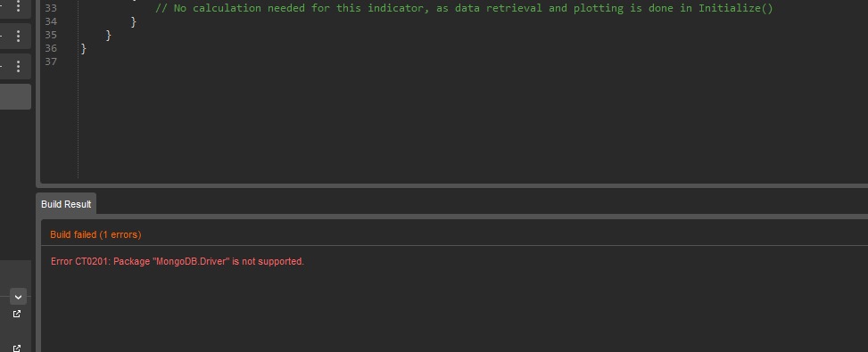
Task: Click the divider between editor and Build Result
Action: click(x=451, y=185)
